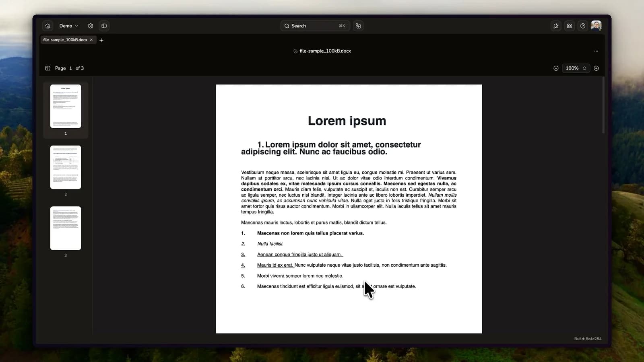The image size is (644, 362).
Task: Click the heading "Lorem ipsum dolor sit amet, consectetur"
Action: (x=343, y=144)
